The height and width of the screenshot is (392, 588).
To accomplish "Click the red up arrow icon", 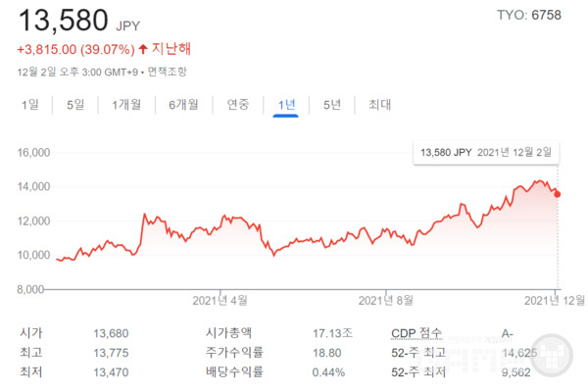I will click(143, 49).
